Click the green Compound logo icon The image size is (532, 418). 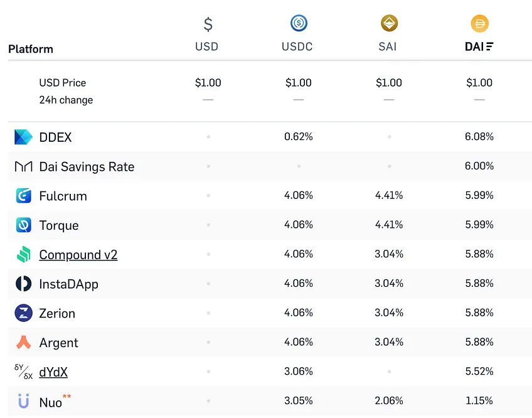[x=23, y=254]
